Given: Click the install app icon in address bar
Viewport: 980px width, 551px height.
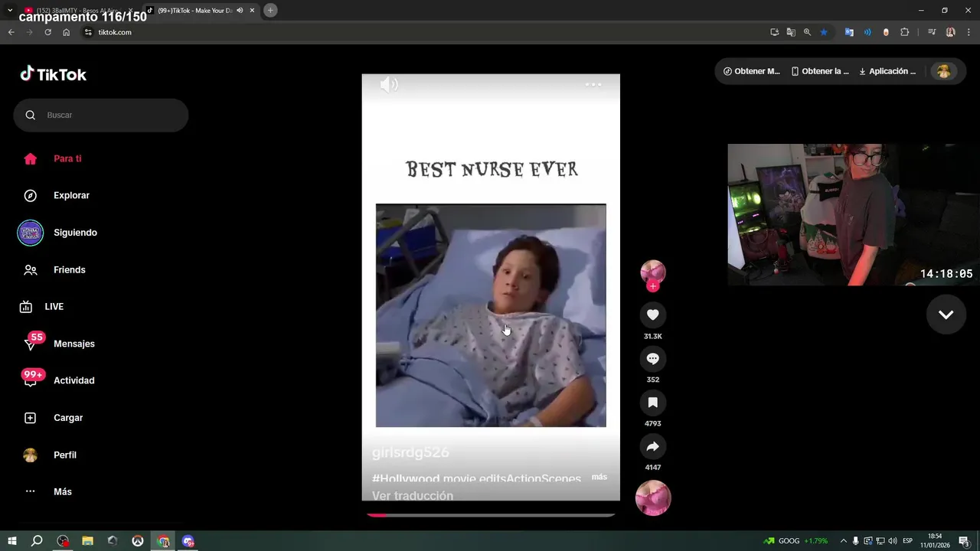Looking at the screenshot, I should point(775,32).
